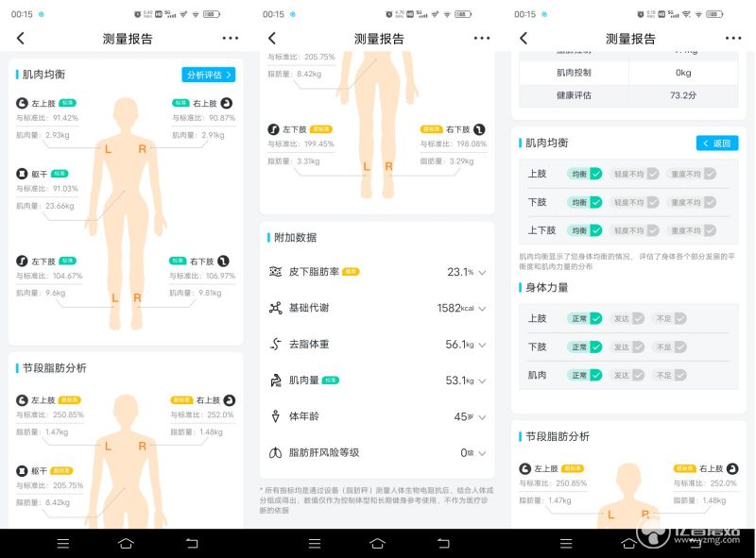Tap the back arrow on the left screen
Image resolution: width=756 pixels, height=558 pixels.
click(20, 38)
